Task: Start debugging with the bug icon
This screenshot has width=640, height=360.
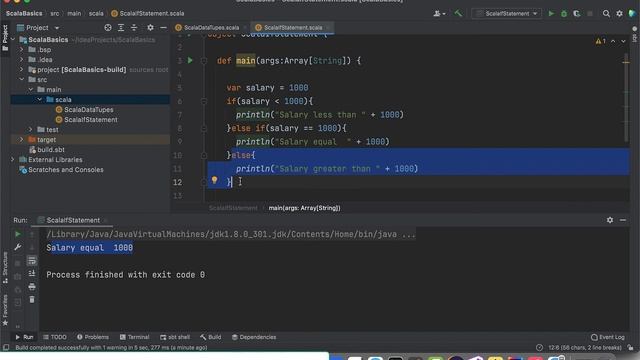Action: coord(564,13)
